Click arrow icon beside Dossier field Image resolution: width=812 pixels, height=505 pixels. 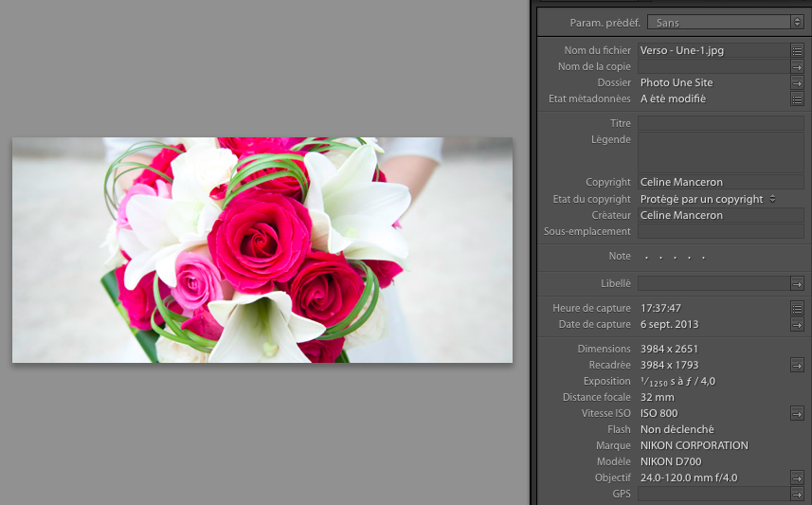[797, 82]
